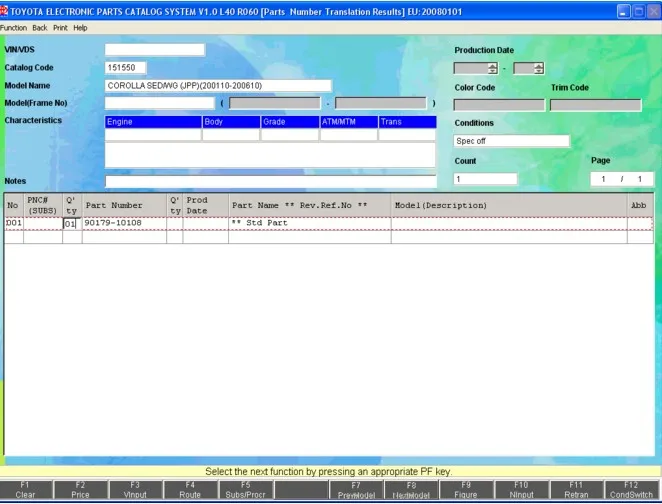662x504 pixels.
Task: Close the parts catalog window
Action: 653,12
